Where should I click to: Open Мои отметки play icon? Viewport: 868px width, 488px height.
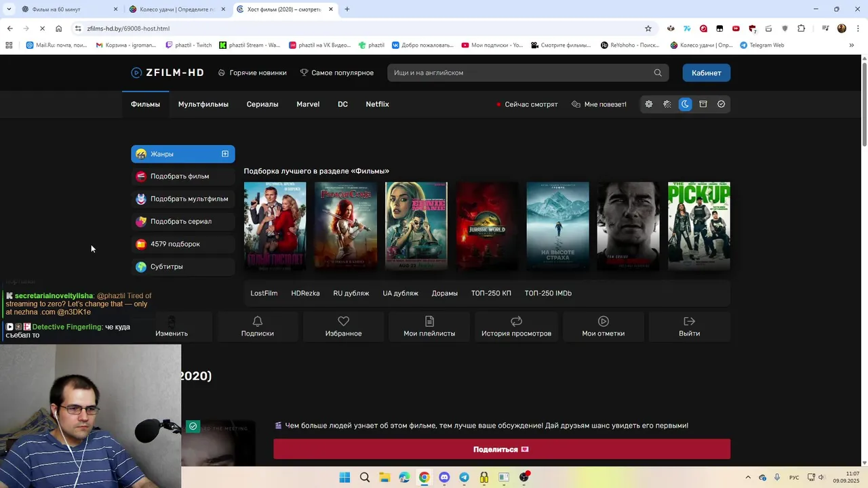pyautogui.click(x=604, y=321)
